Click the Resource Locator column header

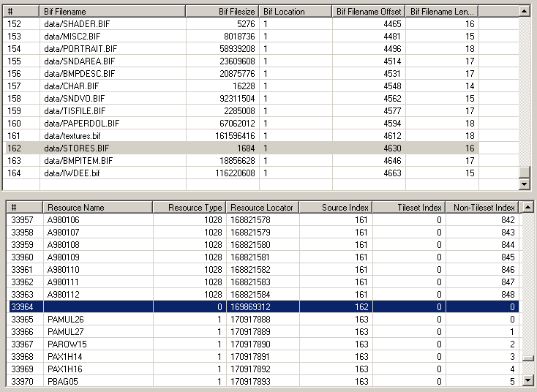[x=263, y=208]
